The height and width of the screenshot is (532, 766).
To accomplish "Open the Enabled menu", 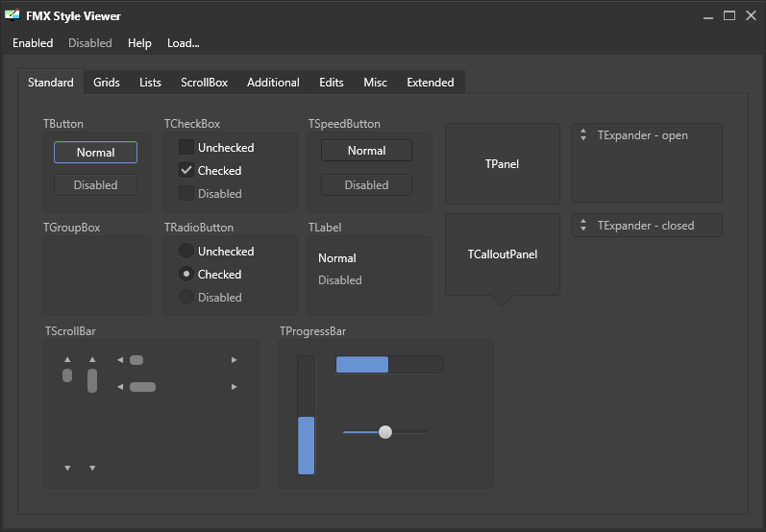I will 33,43.
